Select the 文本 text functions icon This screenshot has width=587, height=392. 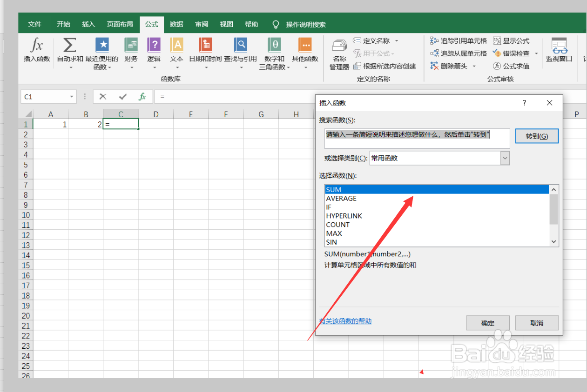tap(176, 51)
